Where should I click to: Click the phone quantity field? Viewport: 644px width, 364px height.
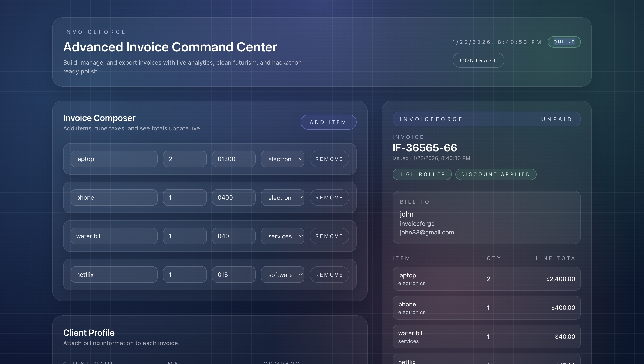point(184,197)
